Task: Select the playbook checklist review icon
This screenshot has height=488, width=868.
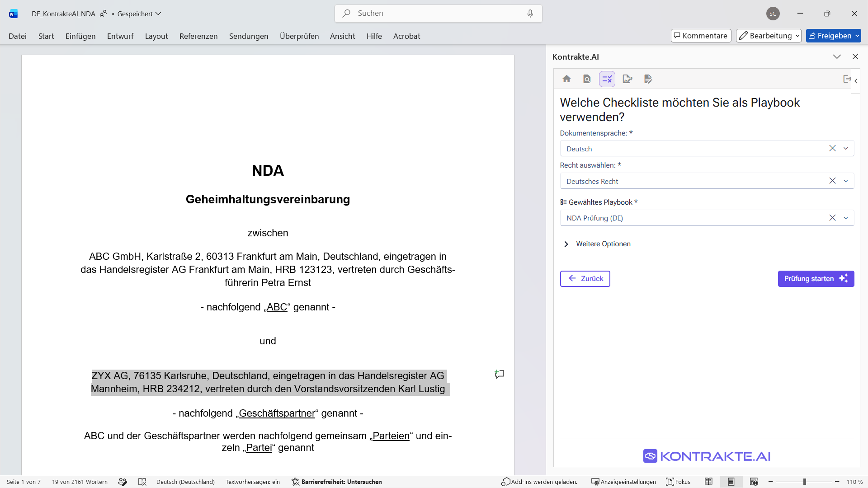Action: (x=607, y=79)
